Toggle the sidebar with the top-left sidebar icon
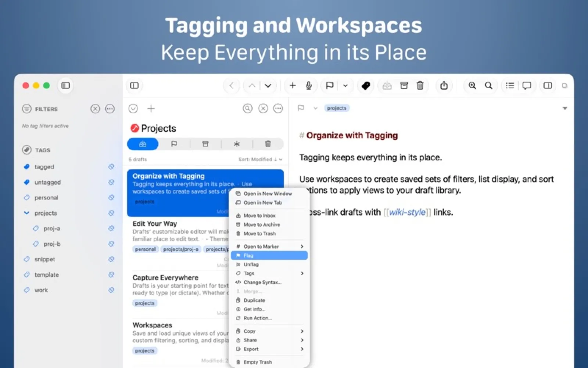 [x=65, y=85]
